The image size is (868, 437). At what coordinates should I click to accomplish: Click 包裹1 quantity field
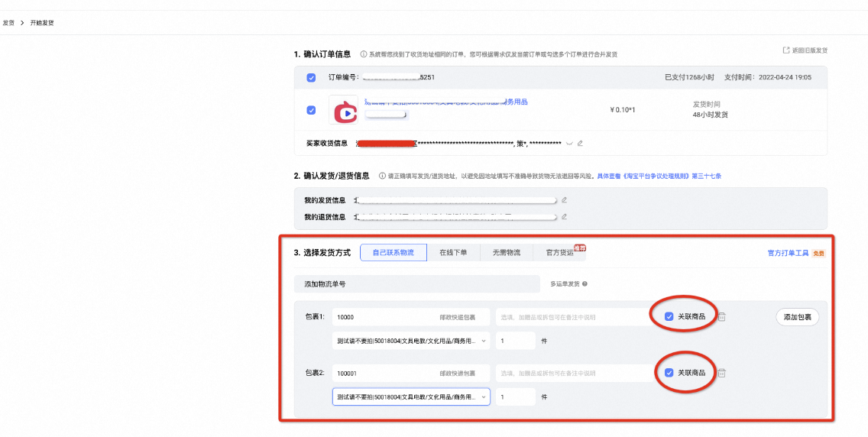[x=515, y=341]
